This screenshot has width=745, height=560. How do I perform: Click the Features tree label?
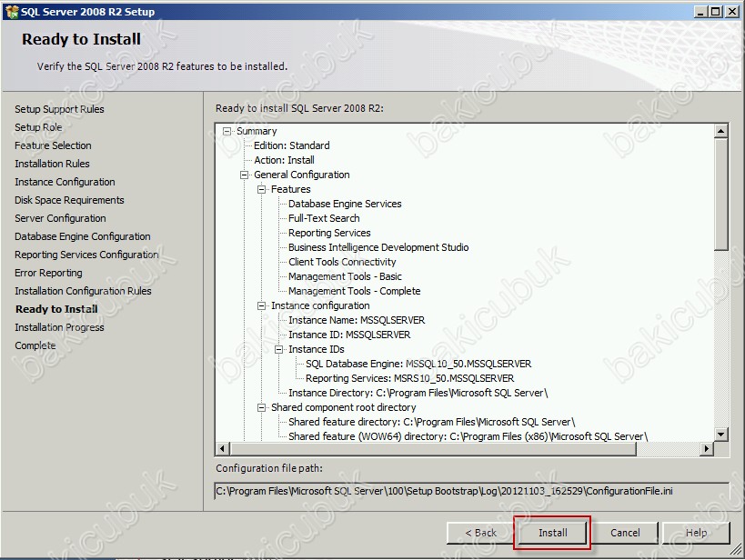[x=291, y=189]
